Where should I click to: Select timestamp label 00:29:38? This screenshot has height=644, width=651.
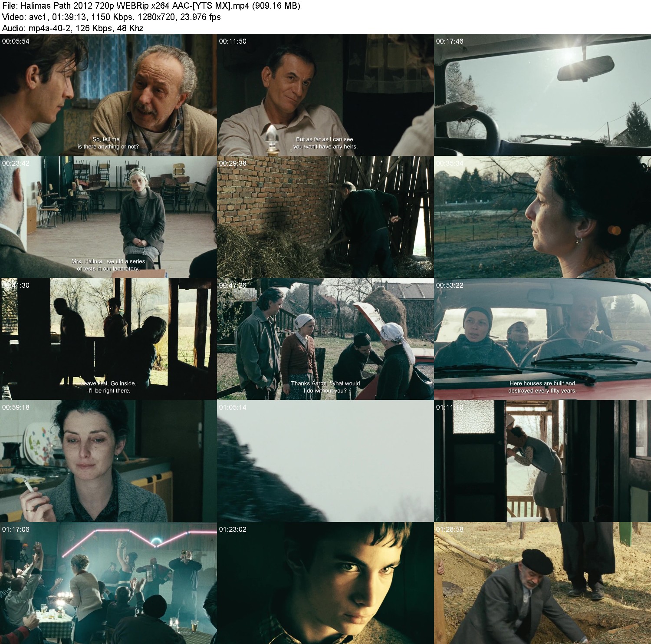click(233, 163)
